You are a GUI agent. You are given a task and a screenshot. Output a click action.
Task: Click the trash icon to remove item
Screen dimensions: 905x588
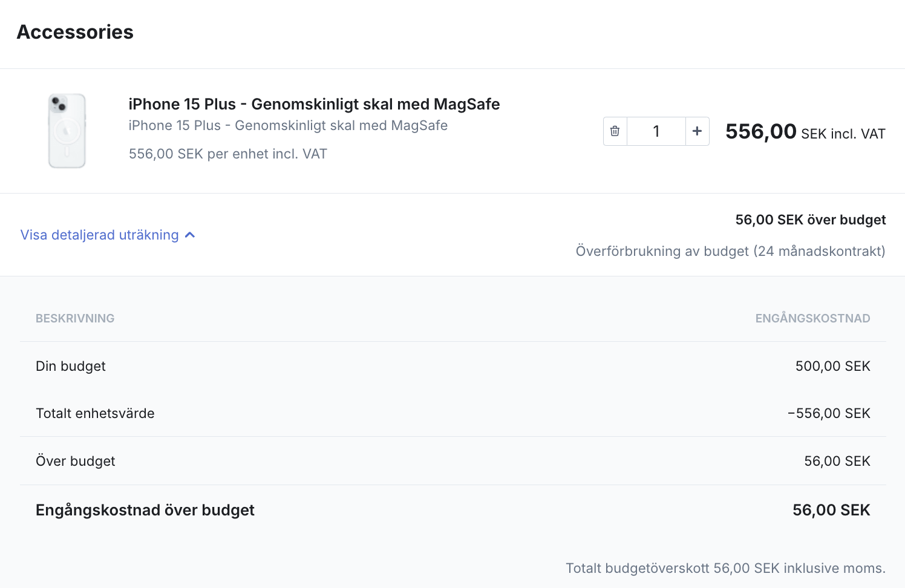point(615,131)
